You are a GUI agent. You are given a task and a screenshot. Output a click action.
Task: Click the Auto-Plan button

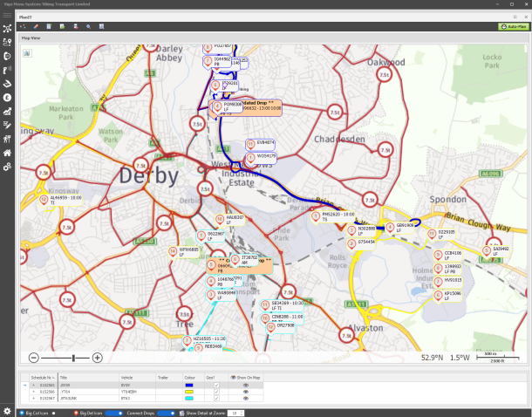point(513,27)
